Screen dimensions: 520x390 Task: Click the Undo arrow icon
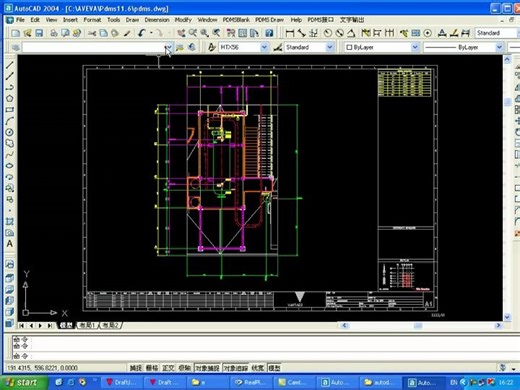[142, 33]
